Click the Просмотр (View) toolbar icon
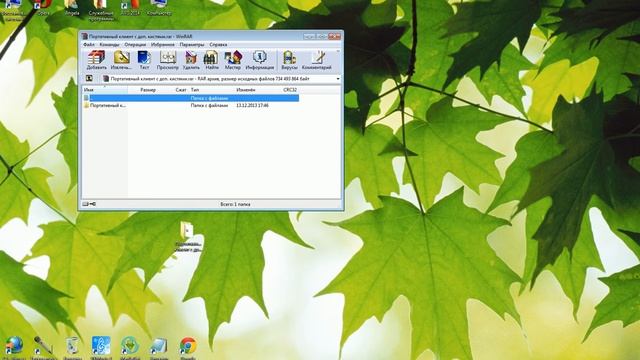The width and height of the screenshot is (640, 360). (x=167, y=60)
